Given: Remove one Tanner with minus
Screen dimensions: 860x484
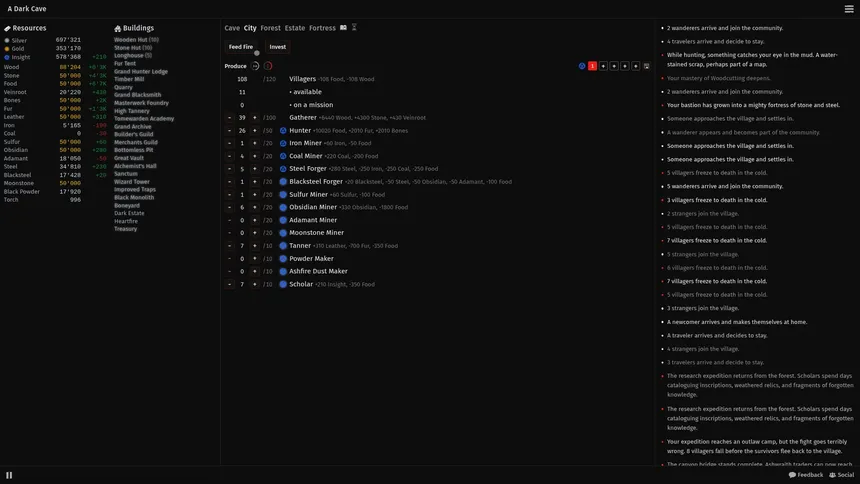Looking at the screenshot, I should pos(229,246).
